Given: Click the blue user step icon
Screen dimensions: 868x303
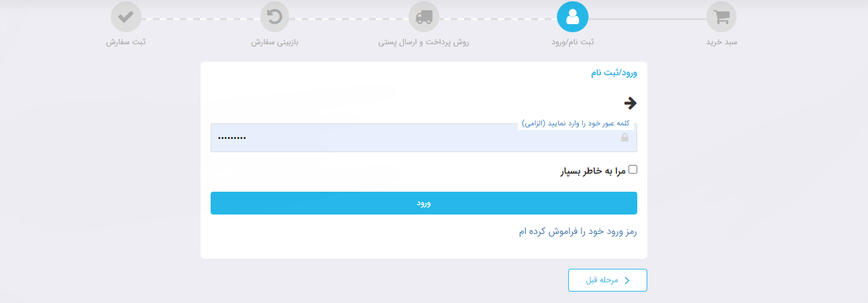Looking at the screenshot, I should tap(572, 17).
